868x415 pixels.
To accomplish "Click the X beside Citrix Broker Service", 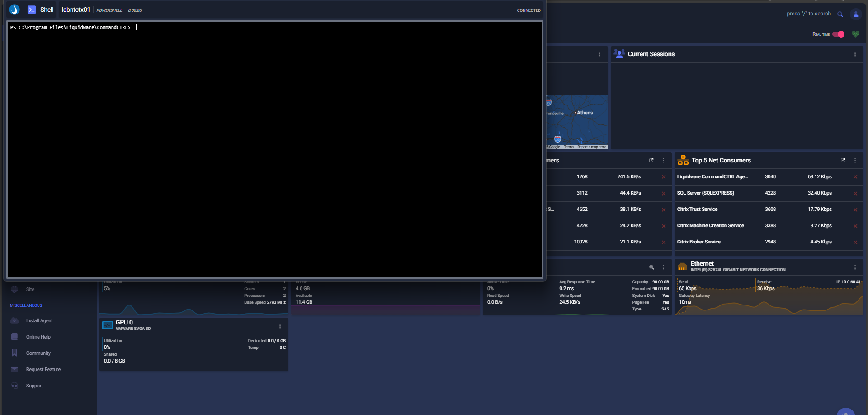I will [855, 242].
